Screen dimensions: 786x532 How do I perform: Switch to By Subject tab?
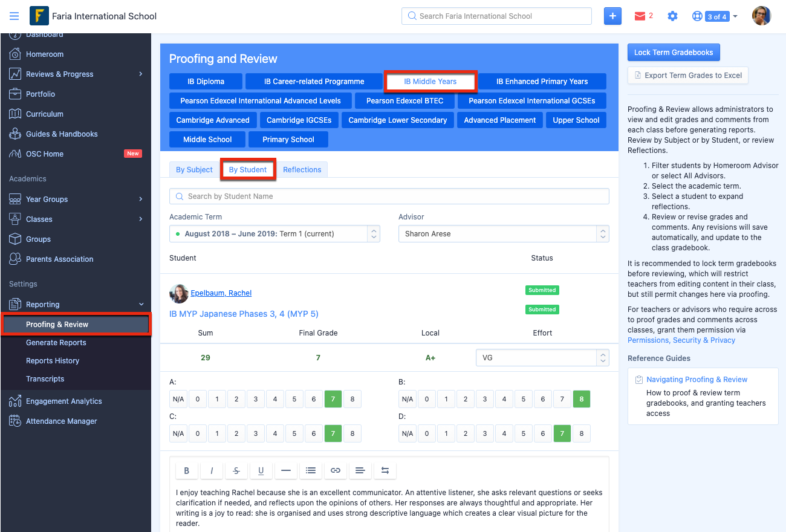[x=194, y=170]
